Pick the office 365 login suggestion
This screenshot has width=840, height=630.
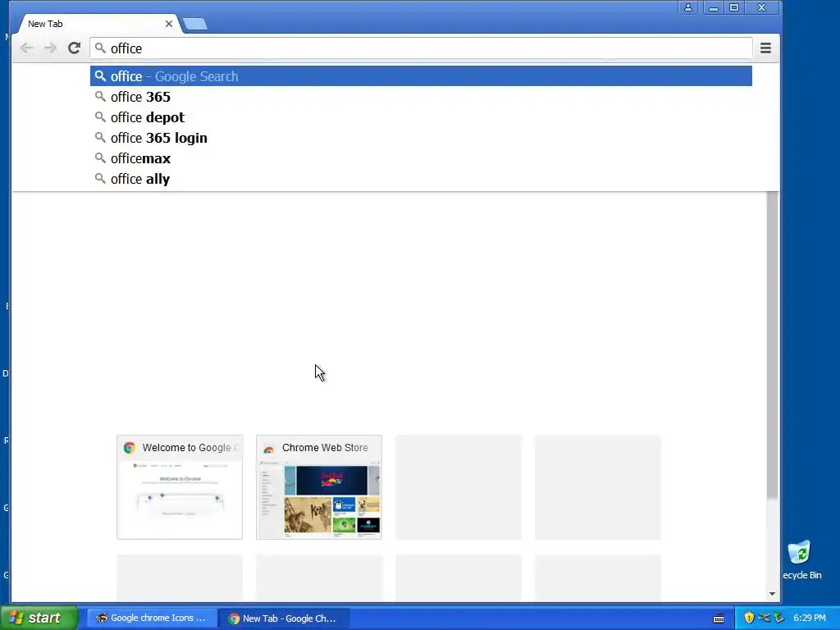[x=421, y=138]
